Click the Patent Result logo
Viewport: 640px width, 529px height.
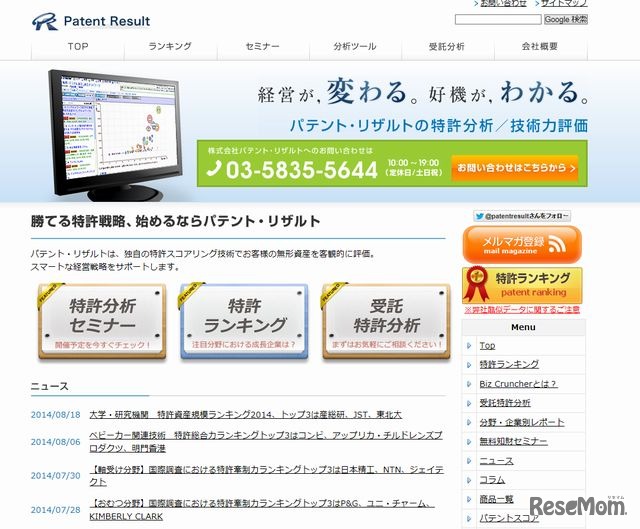[91, 21]
